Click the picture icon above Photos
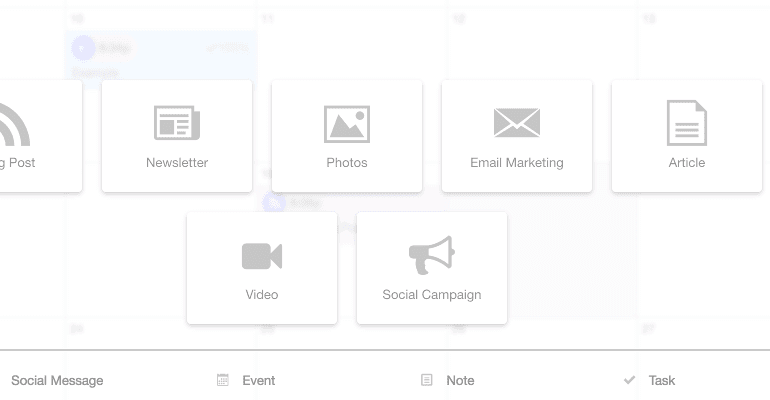Screen dimensions: 770x400 coord(347,124)
